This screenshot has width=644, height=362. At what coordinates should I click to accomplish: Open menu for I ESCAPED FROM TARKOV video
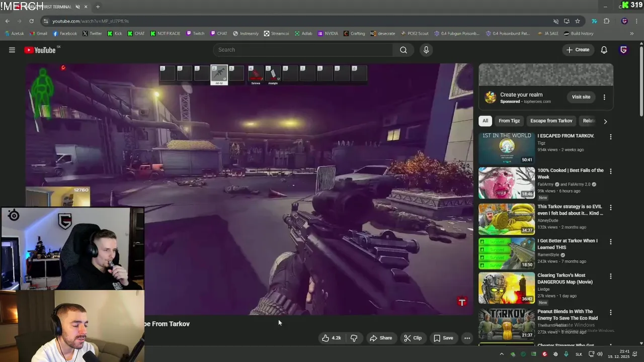611,137
